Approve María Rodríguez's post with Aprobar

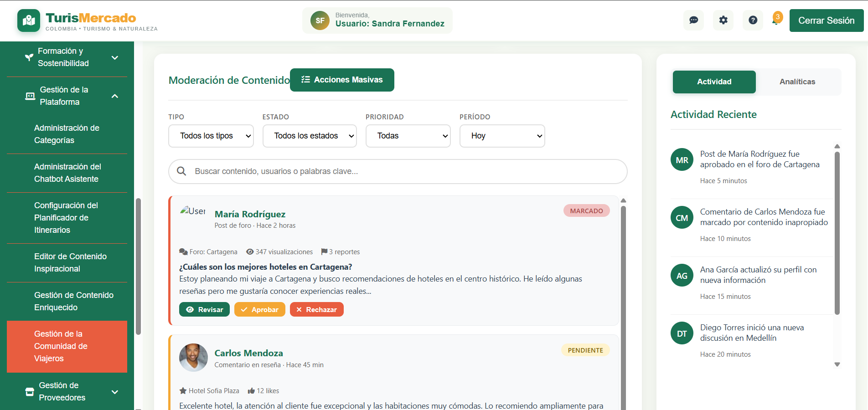[259, 309]
